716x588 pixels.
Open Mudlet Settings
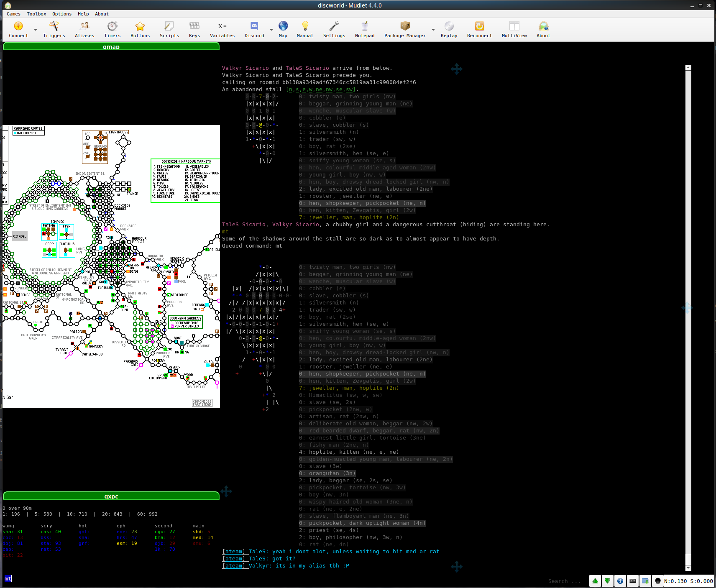point(334,30)
